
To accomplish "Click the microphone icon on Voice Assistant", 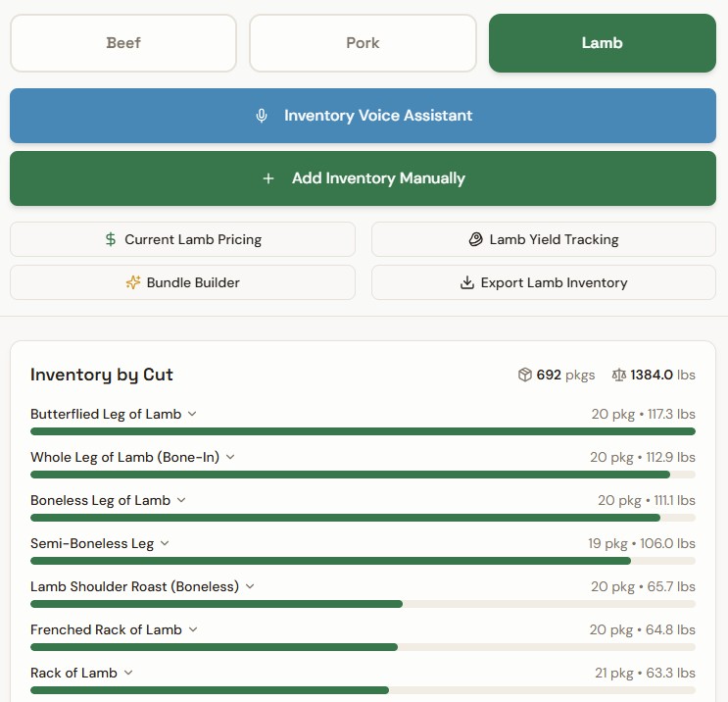I will (262, 116).
